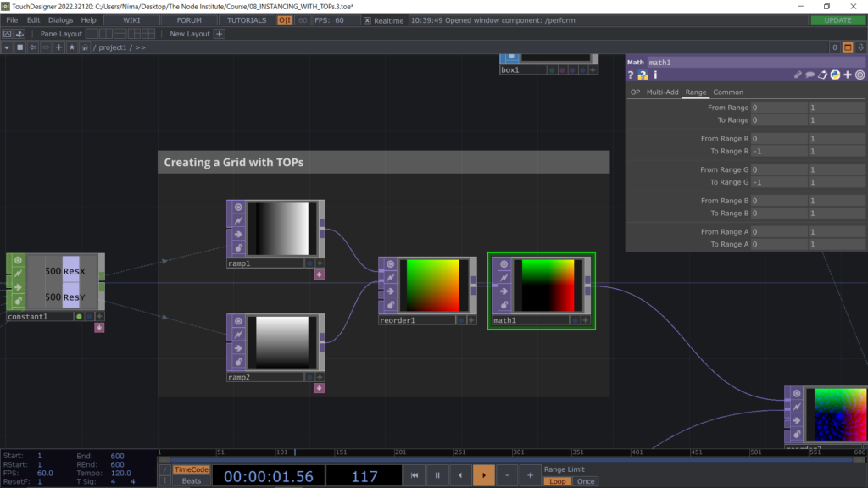Open the comment bubble icon in parameter header
This screenshot has height=488, width=868.
click(x=810, y=75)
